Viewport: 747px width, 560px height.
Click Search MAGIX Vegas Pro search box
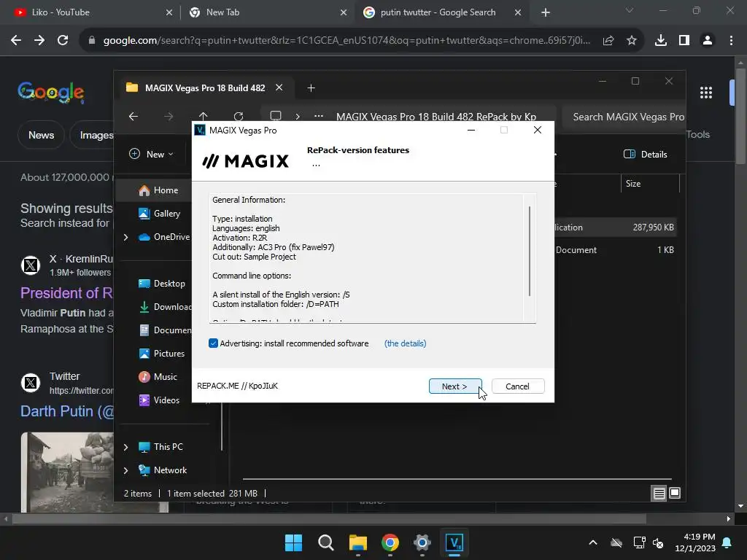pyautogui.click(x=624, y=117)
